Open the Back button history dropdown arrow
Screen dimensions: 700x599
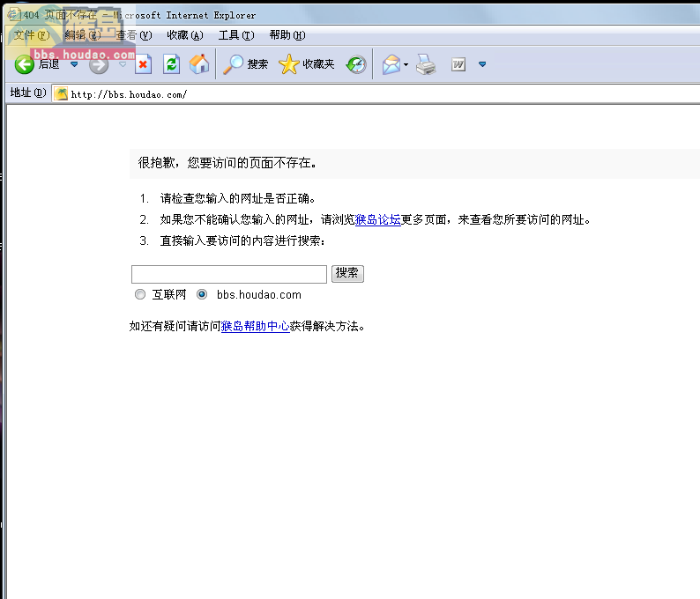[x=75, y=64]
